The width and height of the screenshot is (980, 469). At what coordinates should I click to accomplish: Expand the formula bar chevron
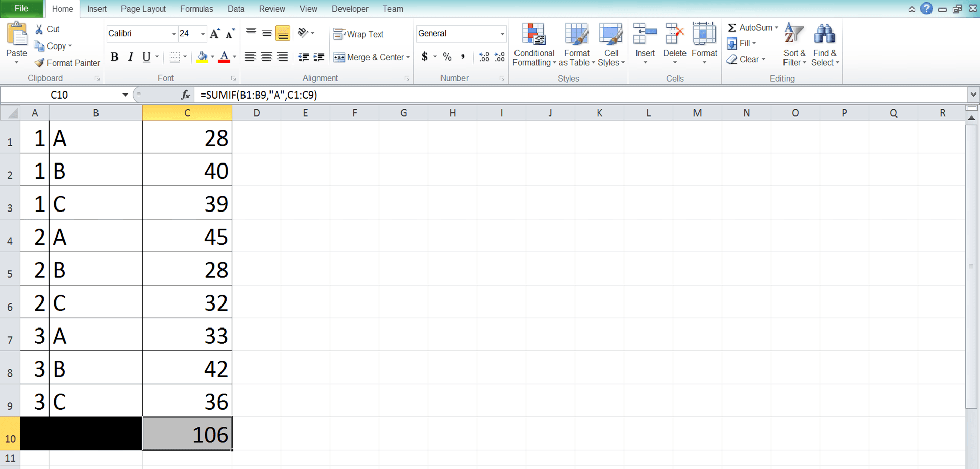coord(973,95)
